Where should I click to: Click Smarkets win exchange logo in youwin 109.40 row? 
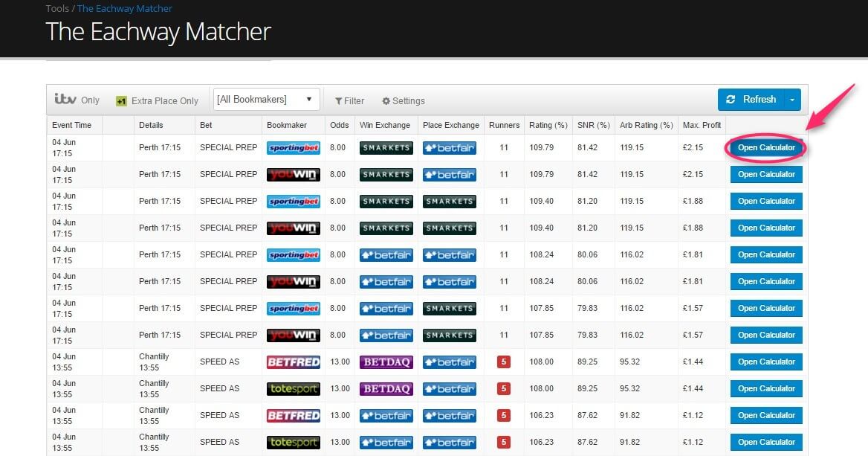click(x=386, y=228)
